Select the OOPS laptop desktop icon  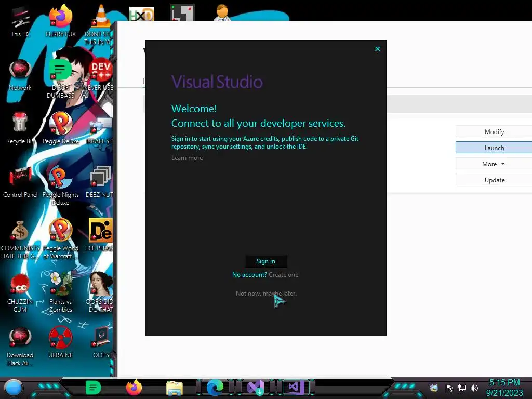click(101, 343)
